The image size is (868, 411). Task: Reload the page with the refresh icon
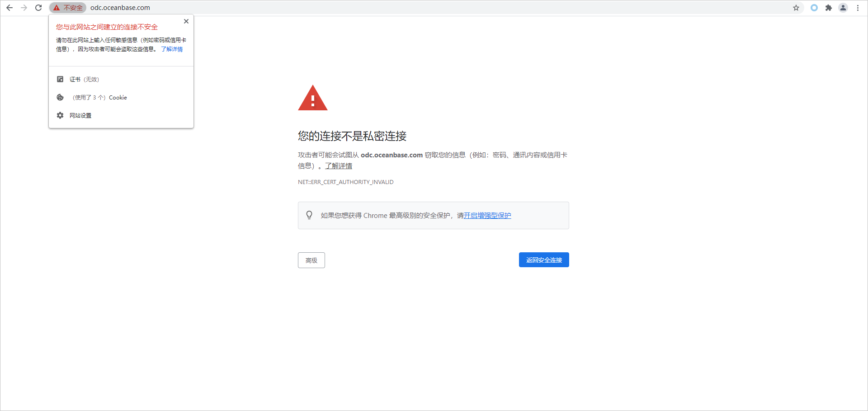tap(38, 8)
